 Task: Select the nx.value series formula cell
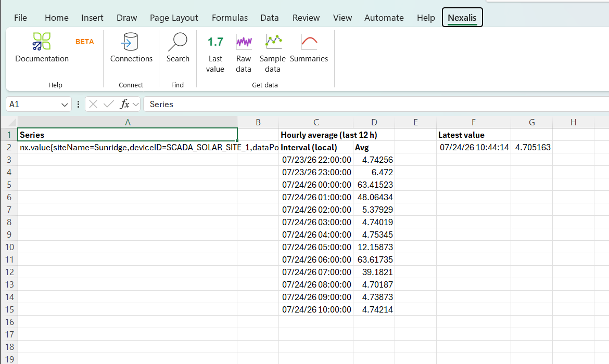[x=128, y=148]
